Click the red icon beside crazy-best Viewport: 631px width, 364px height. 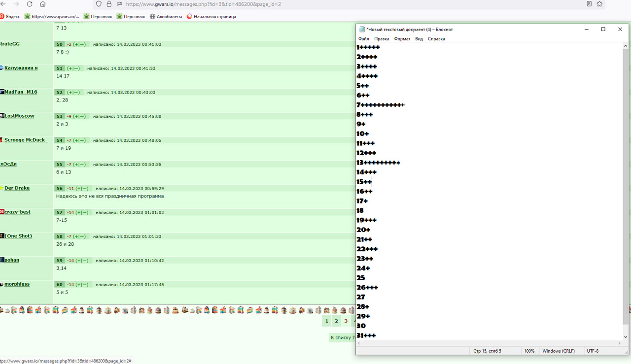(2, 212)
